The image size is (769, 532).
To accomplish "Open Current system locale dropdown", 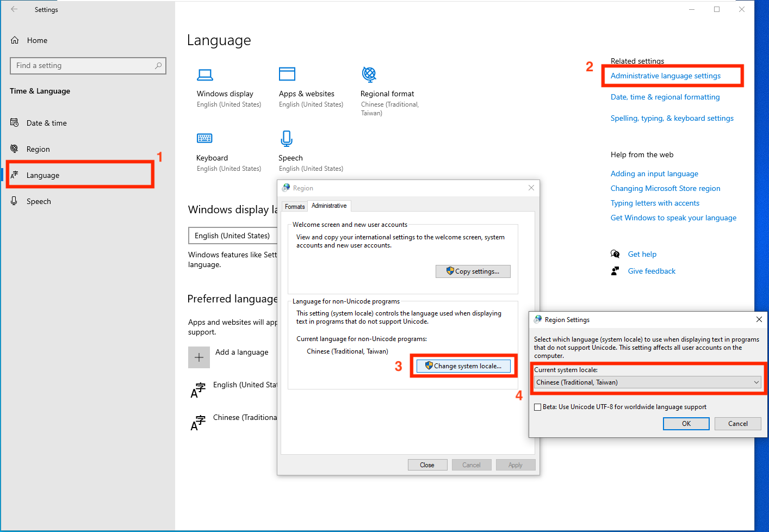I will click(x=648, y=382).
